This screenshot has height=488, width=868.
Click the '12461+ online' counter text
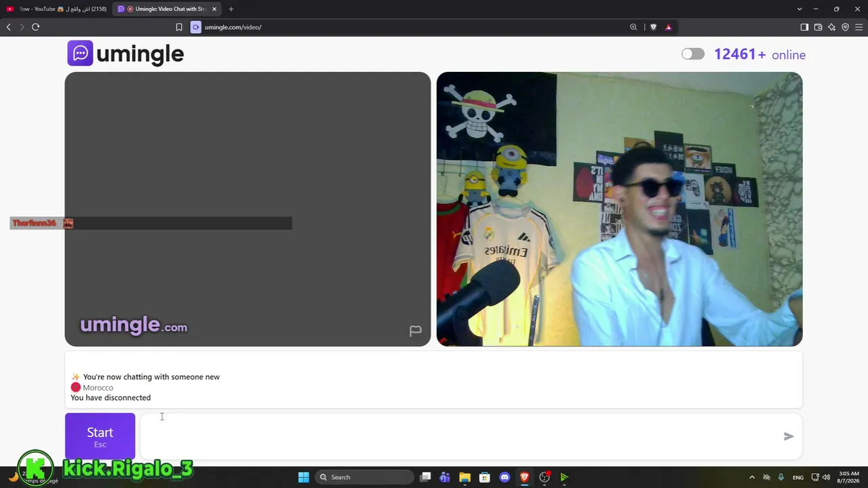[x=759, y=54]
